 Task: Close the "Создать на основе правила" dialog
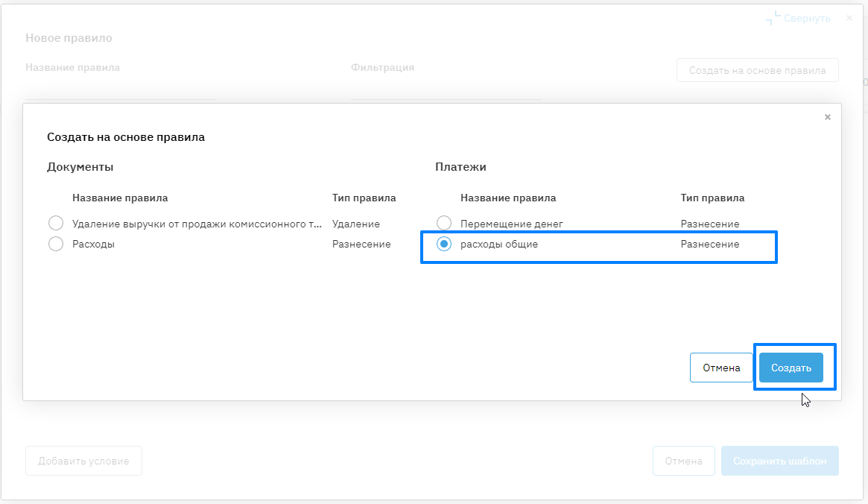point(827,117)
